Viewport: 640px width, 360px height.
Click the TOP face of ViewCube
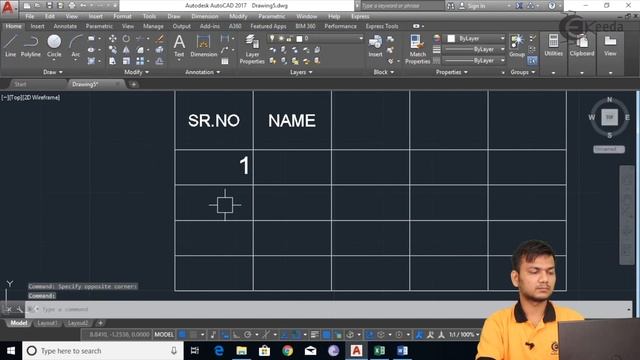click(x=609, y=117)
